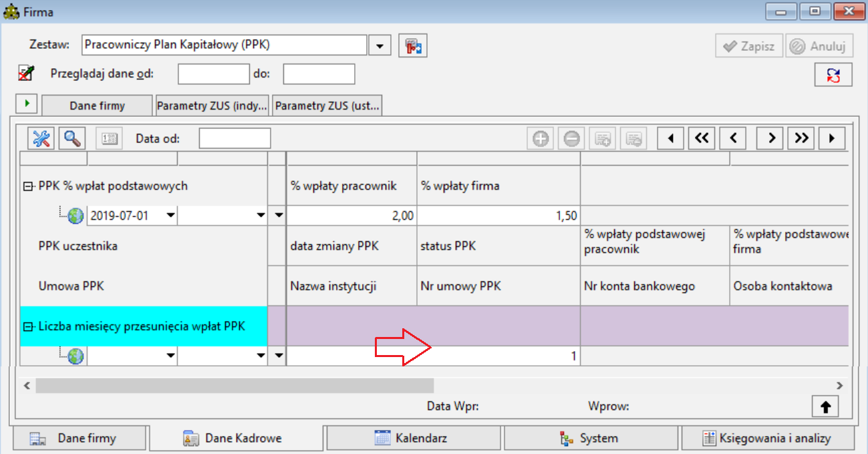Click the Zestaw combo box text
This screenshot has height=454, width=868.
[x=225, y=45]
